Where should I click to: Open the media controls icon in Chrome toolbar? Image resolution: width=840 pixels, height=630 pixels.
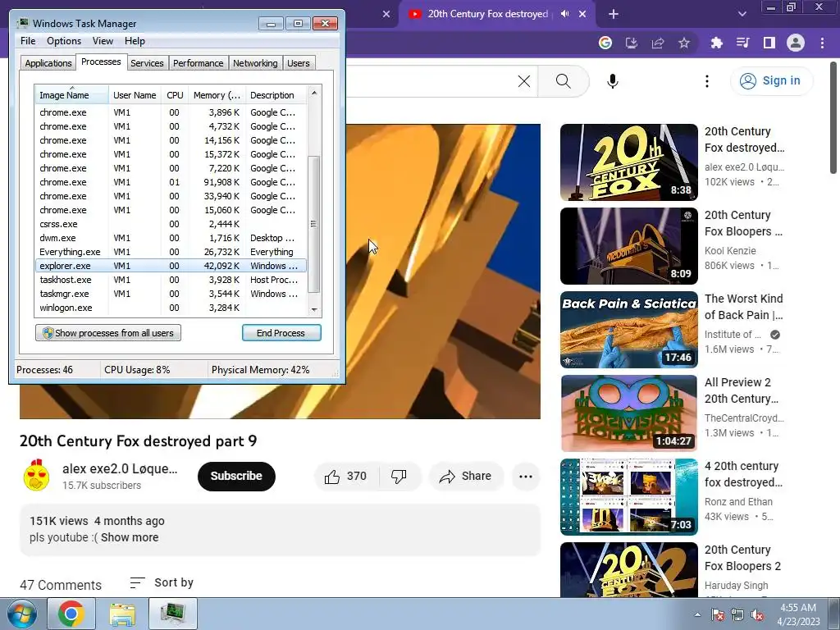742,43
